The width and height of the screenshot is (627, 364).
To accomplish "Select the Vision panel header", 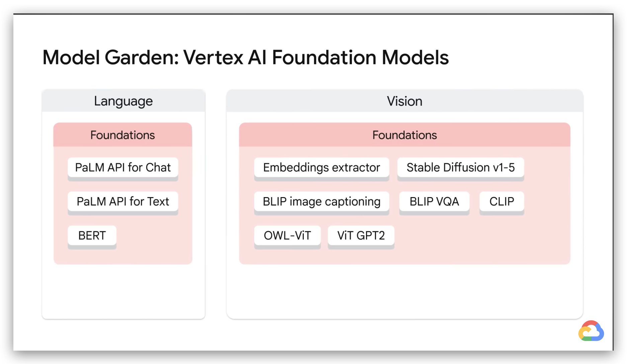I will [x=405, y=101].
